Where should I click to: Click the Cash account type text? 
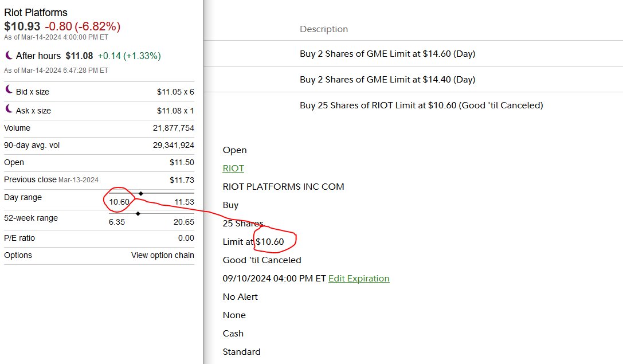(233, 334)
